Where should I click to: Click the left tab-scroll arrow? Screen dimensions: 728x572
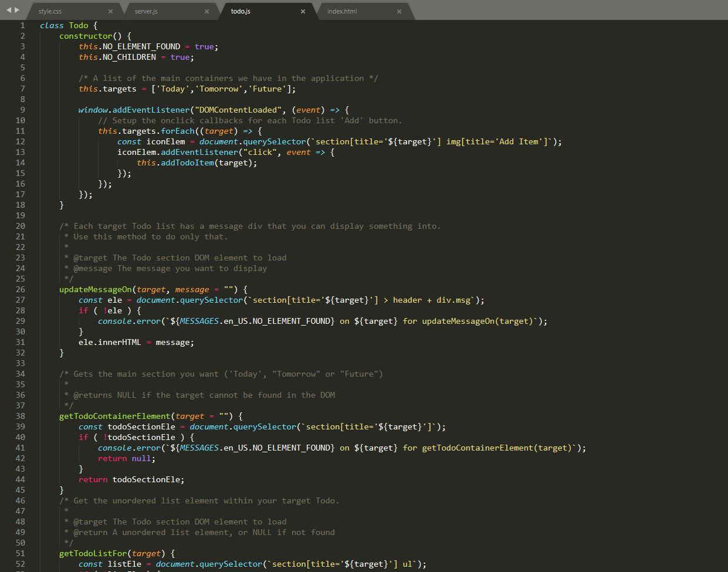(9, 10)
